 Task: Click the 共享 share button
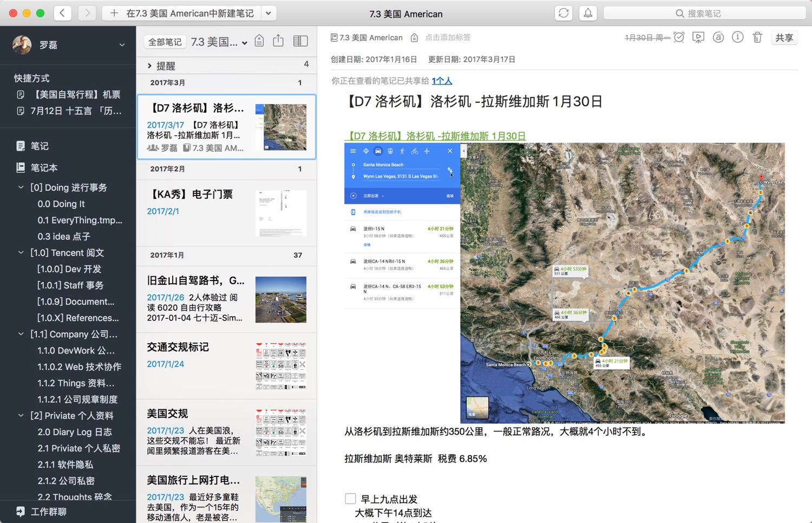pos(784,37)
